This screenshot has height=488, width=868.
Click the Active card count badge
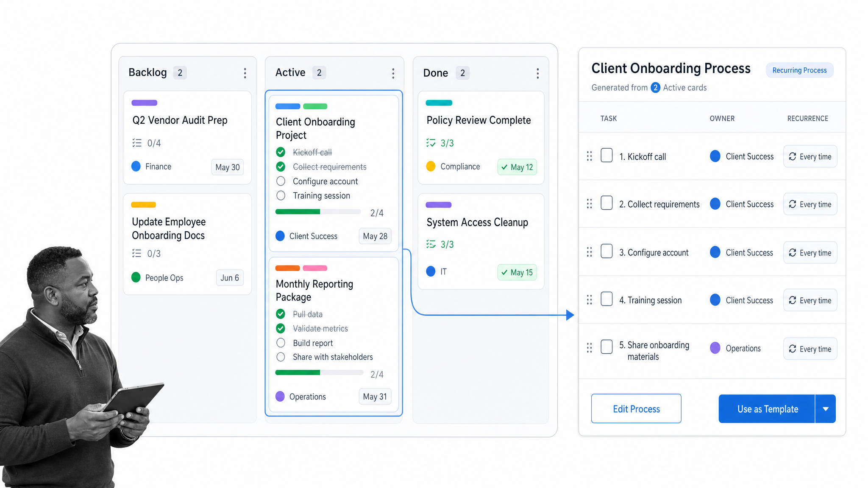319,73
